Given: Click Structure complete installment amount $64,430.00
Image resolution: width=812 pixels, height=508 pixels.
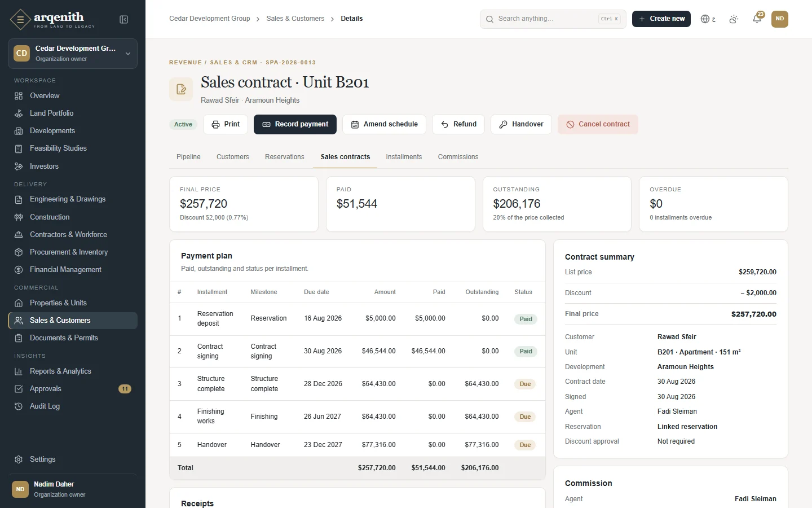Looking at the screenshot, I should [378, 384].
